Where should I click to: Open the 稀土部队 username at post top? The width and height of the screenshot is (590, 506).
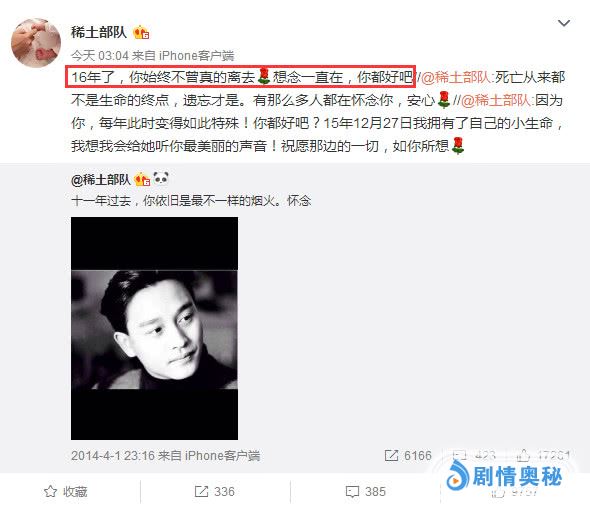(99, 32)
